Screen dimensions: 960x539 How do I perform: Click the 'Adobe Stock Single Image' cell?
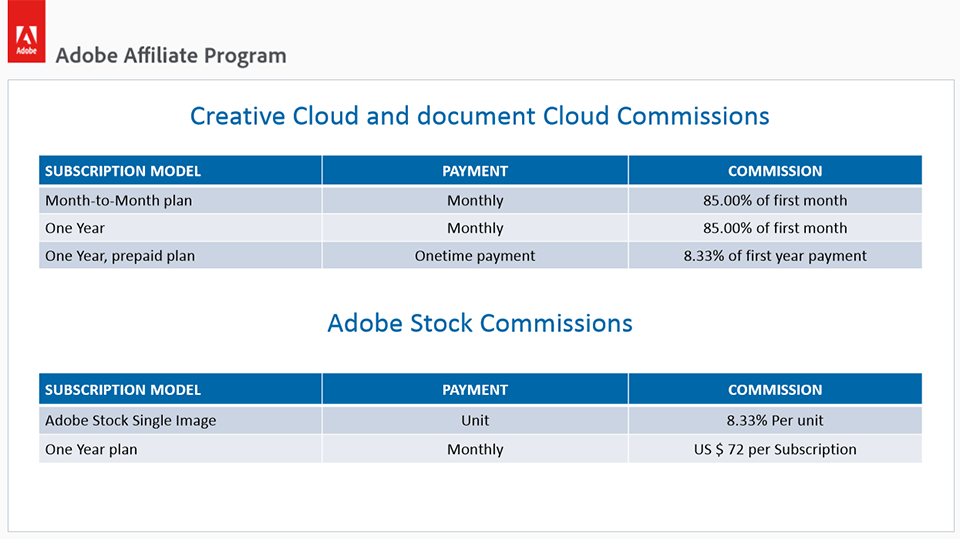coord(180,420)
